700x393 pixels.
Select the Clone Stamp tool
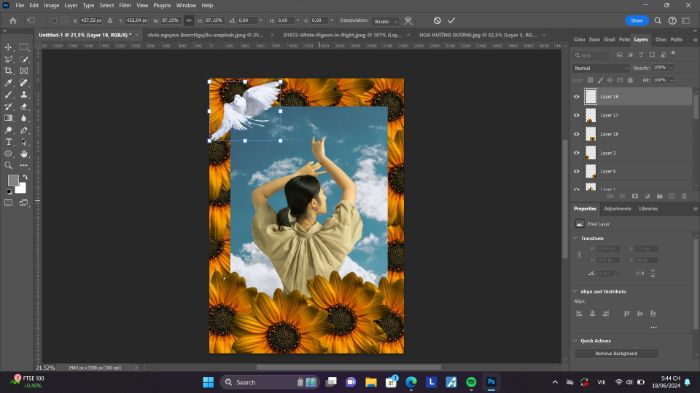coord(24,95)
